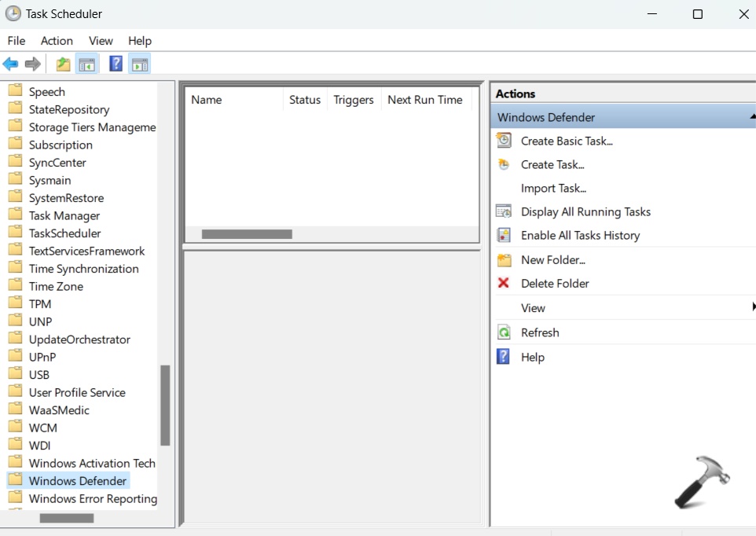Viewport: 756px width, 536px height.
Task: Sort tasks by Status column header
Action: [x=305, y=100]
